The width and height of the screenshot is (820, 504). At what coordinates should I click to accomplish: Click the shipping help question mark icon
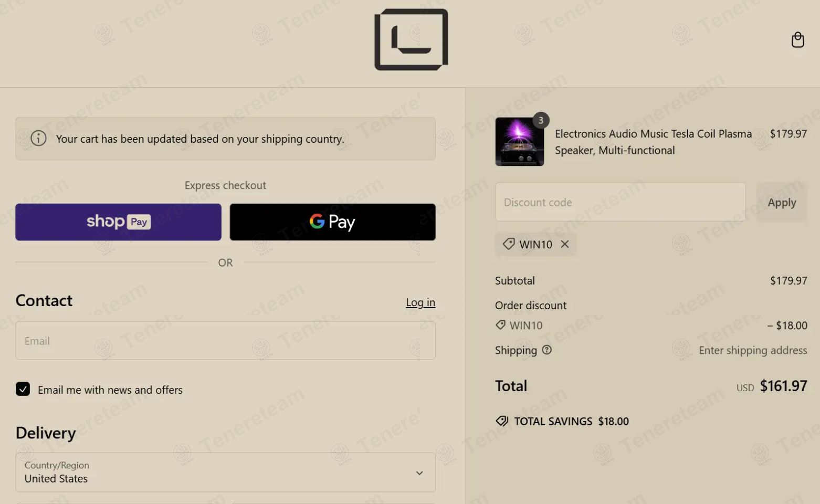(x=546, y=350)
